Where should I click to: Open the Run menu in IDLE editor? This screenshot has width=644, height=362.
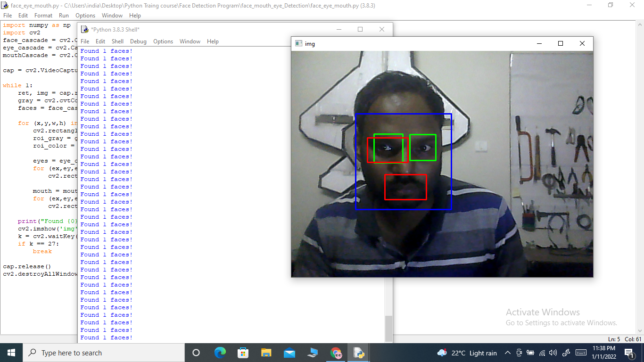pyautogui.click(x=64, y=15)
